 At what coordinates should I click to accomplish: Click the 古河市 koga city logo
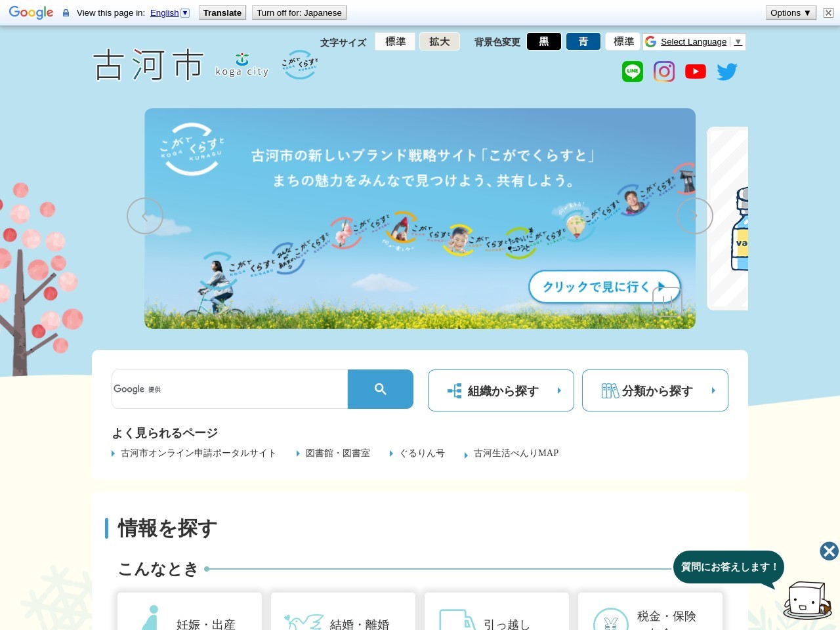click(182, 65)
